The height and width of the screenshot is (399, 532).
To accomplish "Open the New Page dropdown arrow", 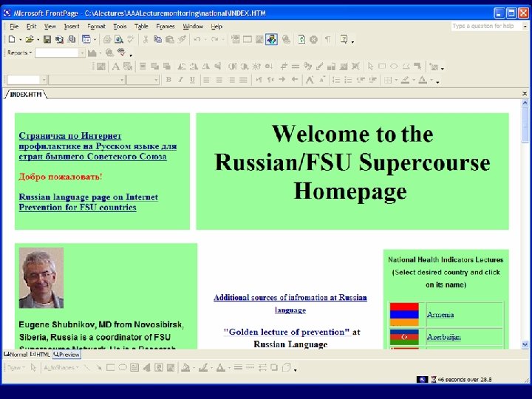I will pos(21,40).
